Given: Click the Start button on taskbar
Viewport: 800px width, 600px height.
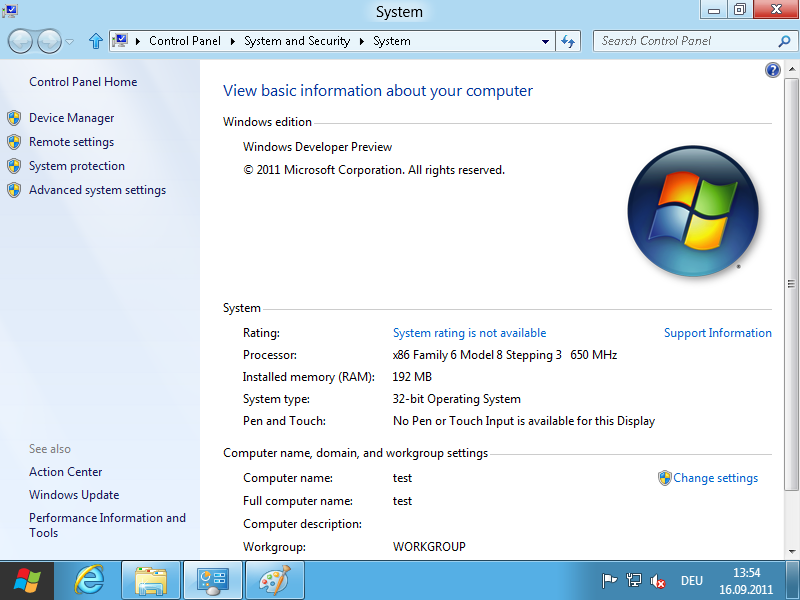Looking at the screenshot, I should (28, 580).
